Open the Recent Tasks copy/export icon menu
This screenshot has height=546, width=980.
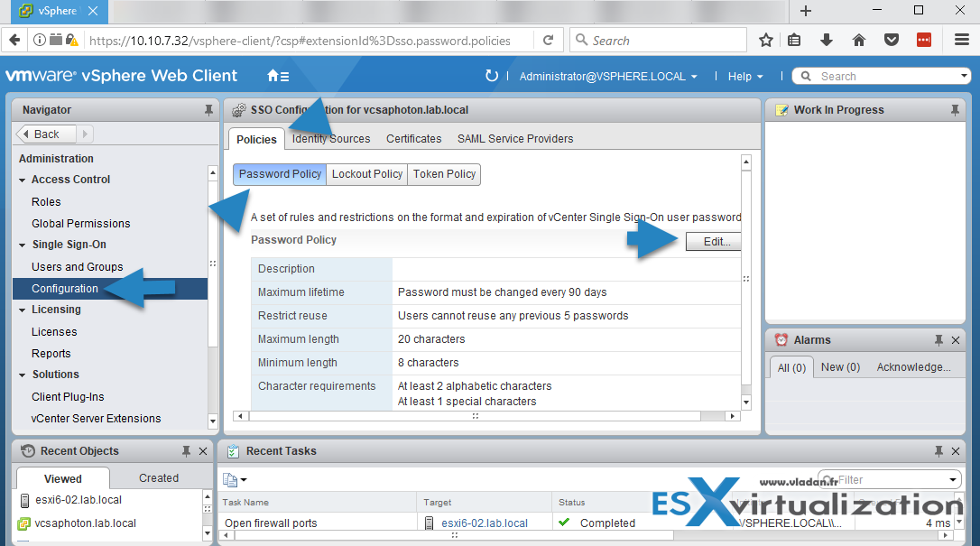pos(235,480)
